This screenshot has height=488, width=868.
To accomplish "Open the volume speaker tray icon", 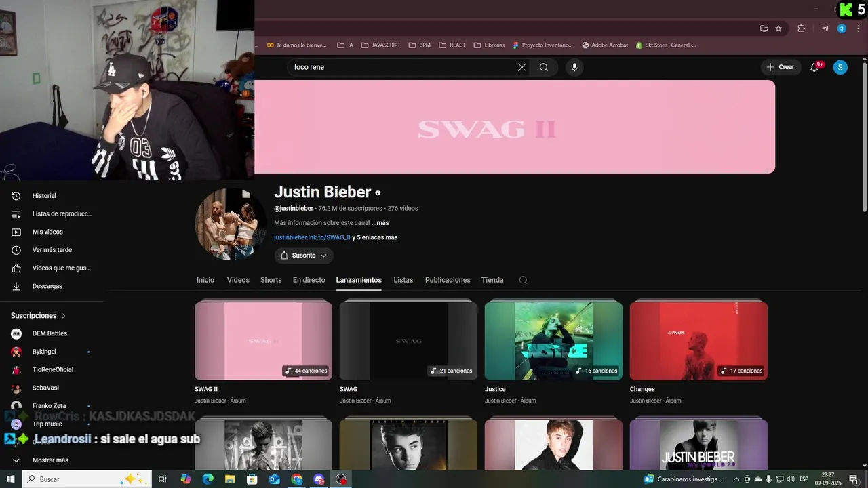I will tap(790, 479).
